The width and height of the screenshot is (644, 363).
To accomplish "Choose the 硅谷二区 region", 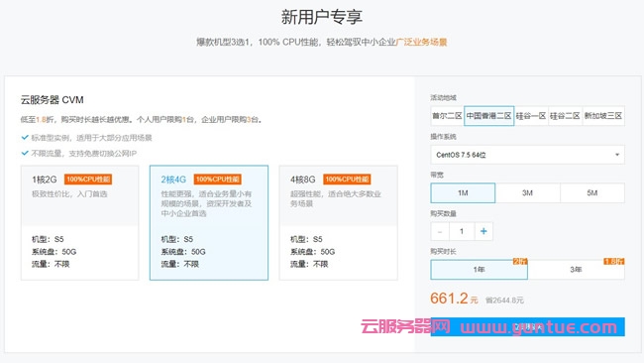I will coord(565,116).
